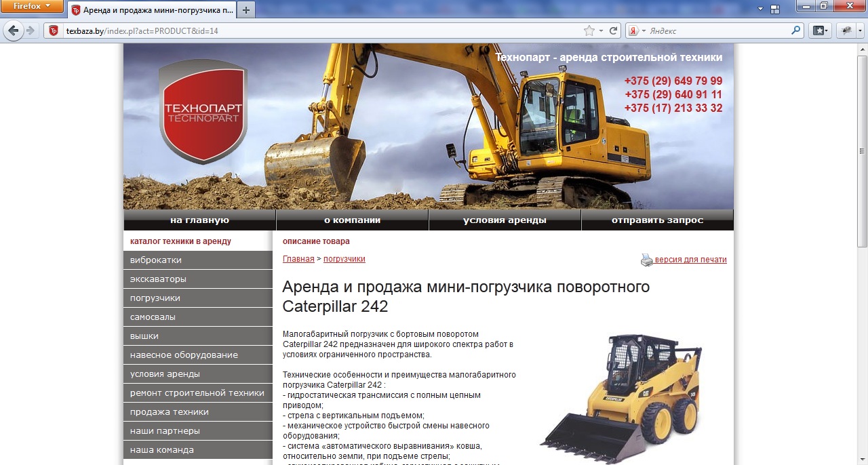Select 'условия аренды' in the sidebar

198,374
